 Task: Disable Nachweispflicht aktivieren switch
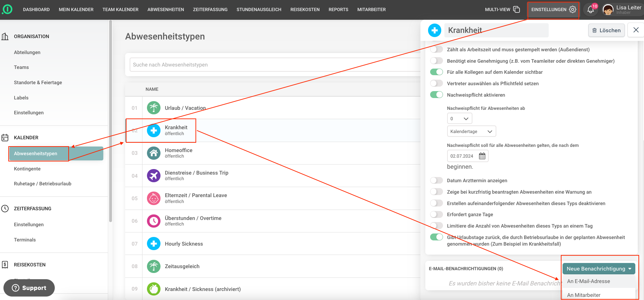pos(437,95)
